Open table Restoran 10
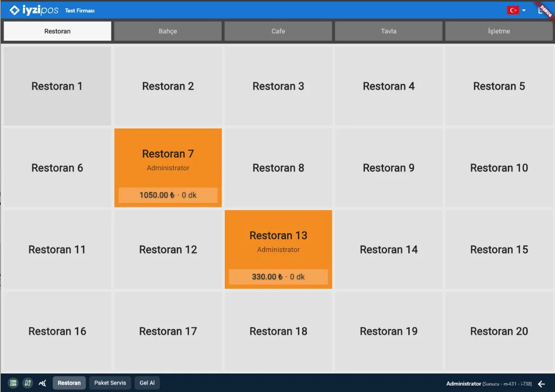 click(x=499, y=168)
